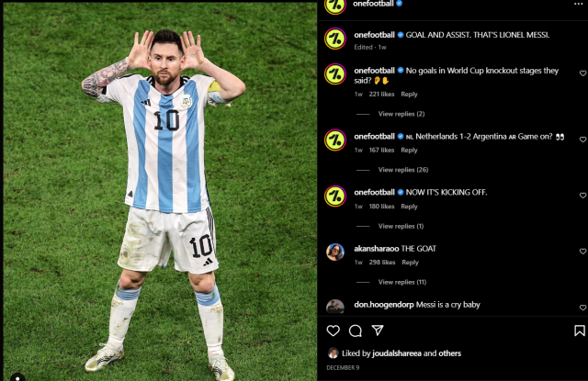Open the three-dot more options menu
The image size is (588, 381).
(578, 4)
